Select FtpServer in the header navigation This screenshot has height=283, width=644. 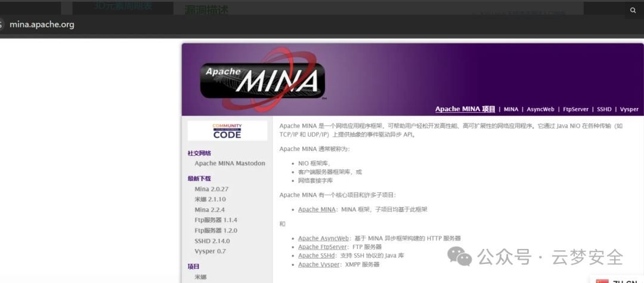576,109
